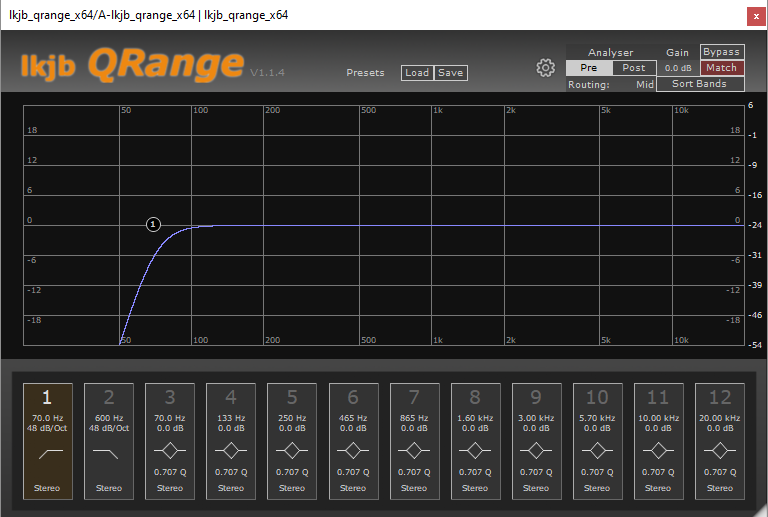This screenshot has height=517, width=768.
Task: Click the peak filter icon in band 3
Action: coord(170,450)
